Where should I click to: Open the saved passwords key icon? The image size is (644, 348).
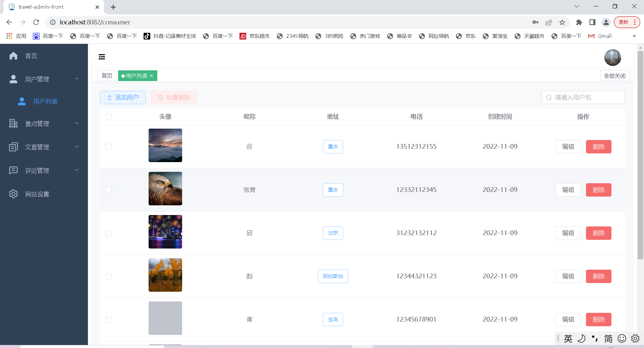click(535, 22)
